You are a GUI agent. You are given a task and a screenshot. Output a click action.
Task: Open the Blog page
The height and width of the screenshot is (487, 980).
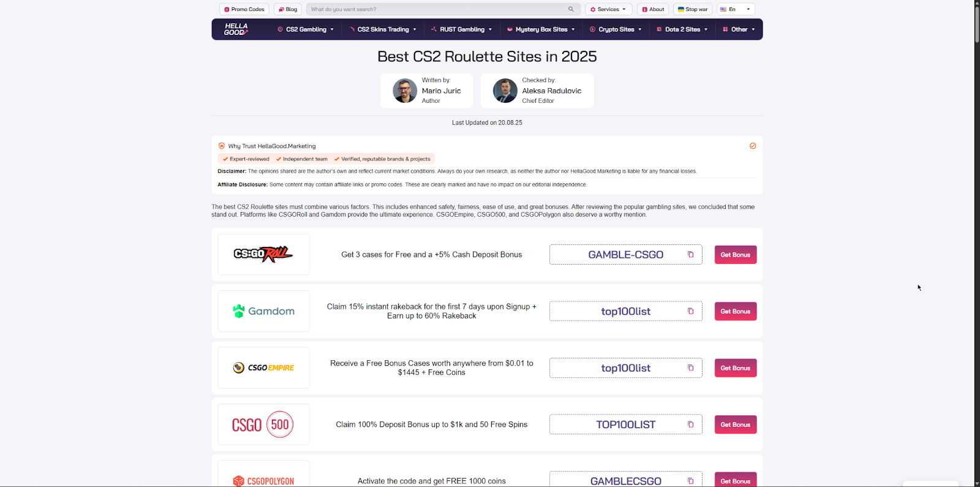pyautogui.click(x=287, y=9)
